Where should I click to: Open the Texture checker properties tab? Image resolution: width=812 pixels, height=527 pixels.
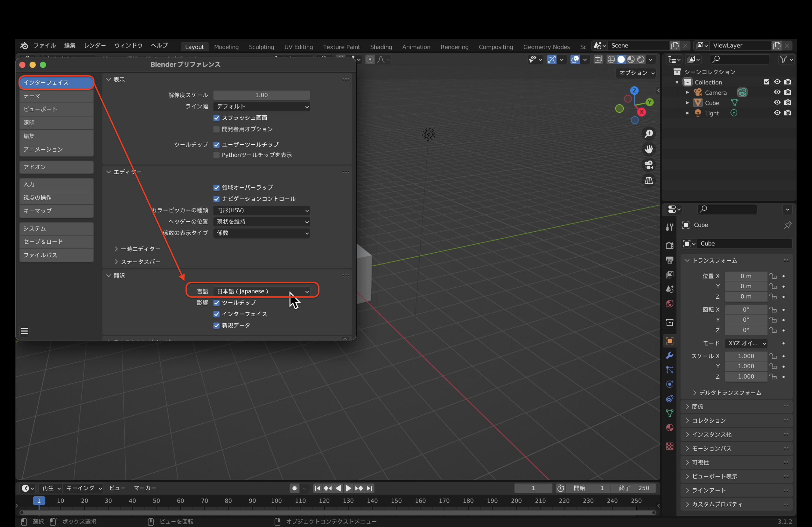[670, 446]
